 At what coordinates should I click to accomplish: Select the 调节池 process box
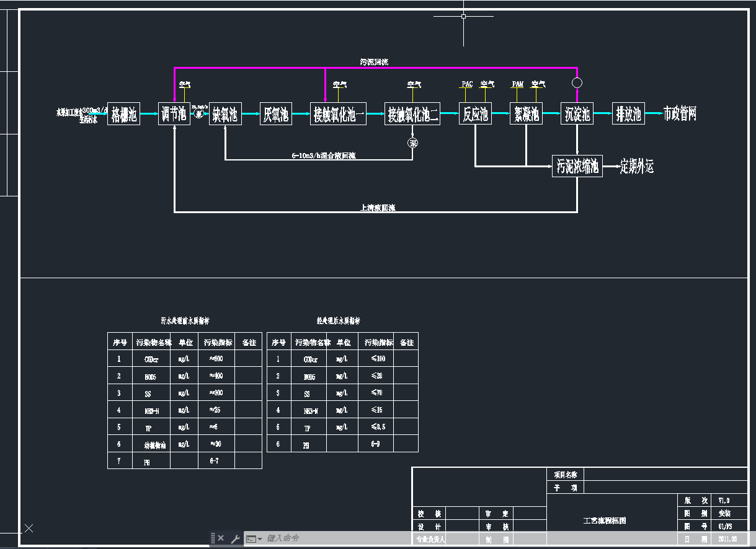click(174, 113)
